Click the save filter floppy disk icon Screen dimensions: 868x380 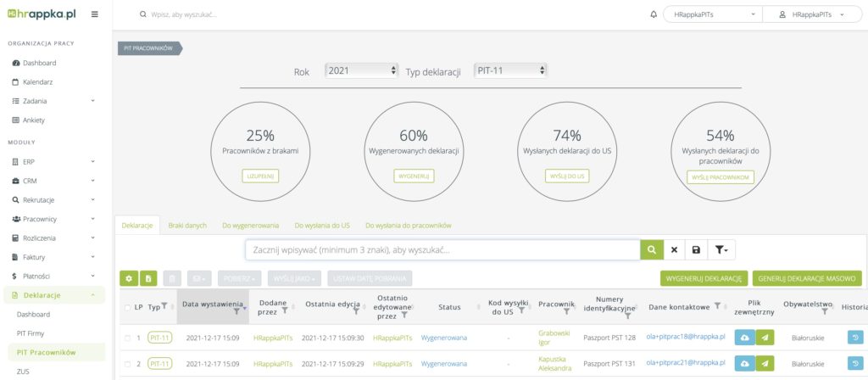(696, 249)
